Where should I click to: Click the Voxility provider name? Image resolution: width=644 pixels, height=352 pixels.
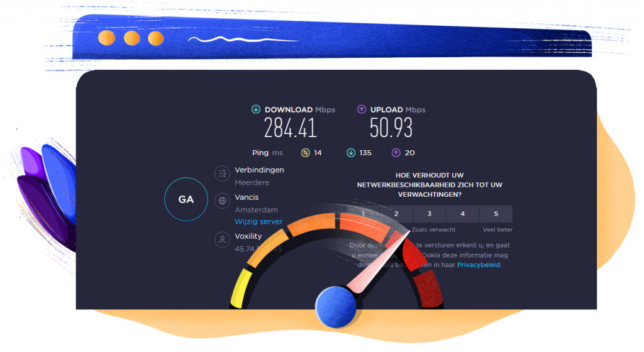pyautogui.click(x=248, y=236)
